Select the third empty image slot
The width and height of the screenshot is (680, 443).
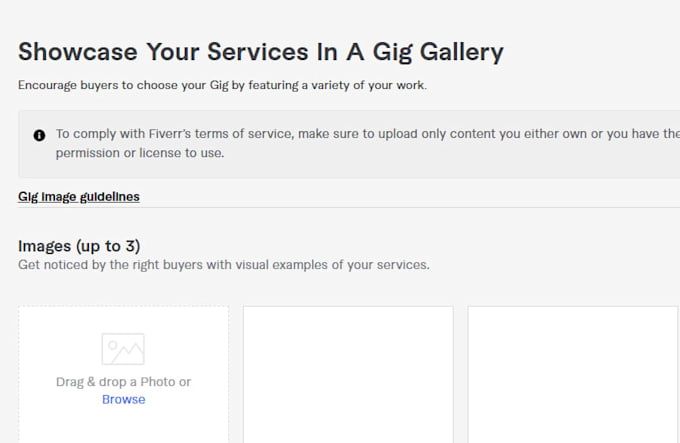573,374
